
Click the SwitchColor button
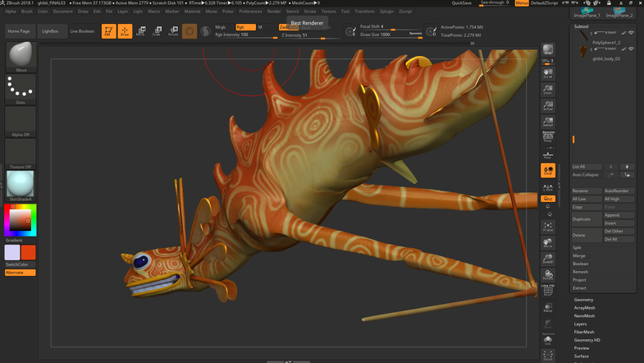tap(21, 264)
